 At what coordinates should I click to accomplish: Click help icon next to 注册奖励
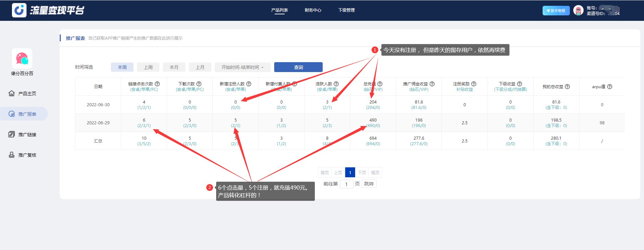(x=474, y=84)
